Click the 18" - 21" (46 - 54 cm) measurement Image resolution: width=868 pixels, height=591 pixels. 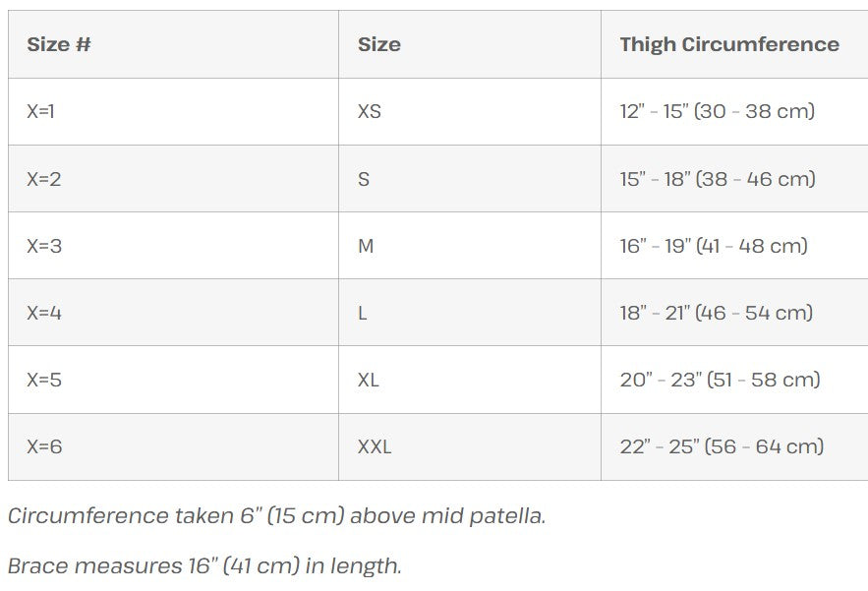pos(716,313)
